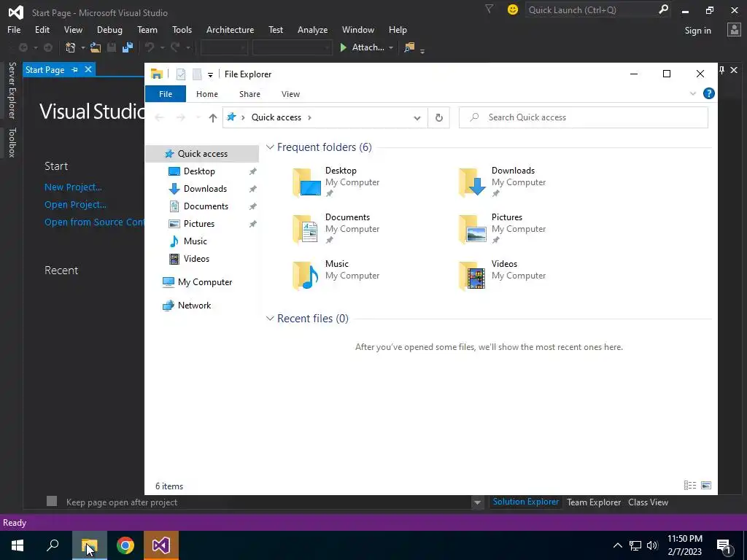The width and height of the screenshot is (747, 560).
Task: Click New Project icon in Visual Studio toolbar
Action: (71, 47)
